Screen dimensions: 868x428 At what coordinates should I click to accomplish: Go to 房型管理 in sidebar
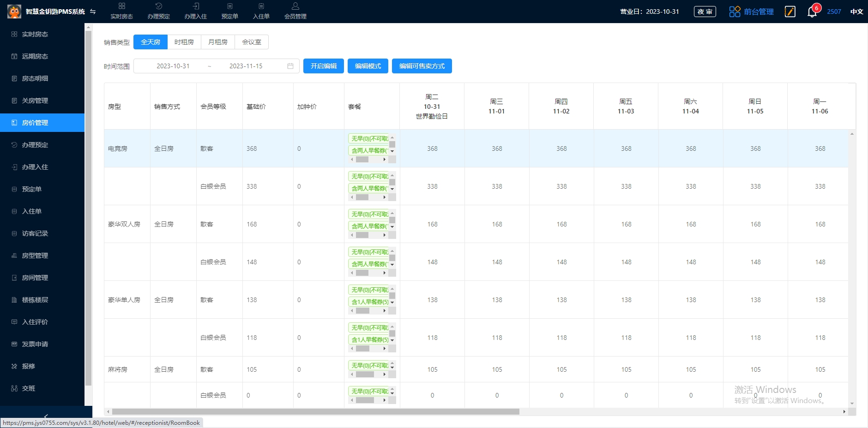35,256
